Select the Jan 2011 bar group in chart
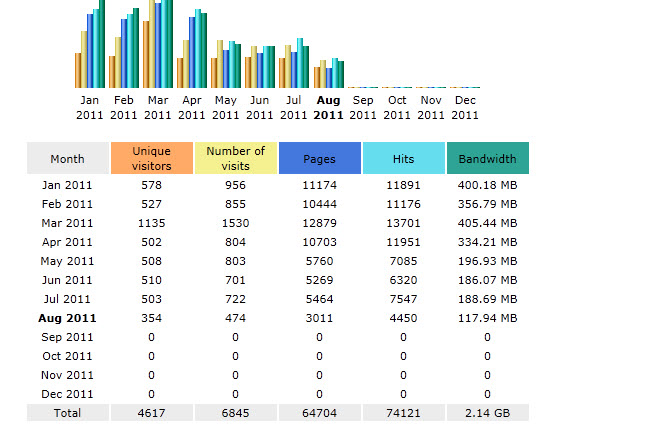The image size is (647, 438). (x=90, y=44)
